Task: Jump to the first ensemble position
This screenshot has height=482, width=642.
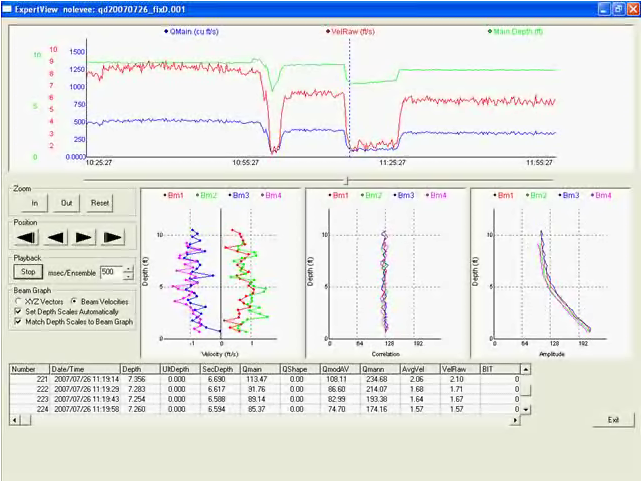Action: pyautogui.click(x=27, y=237)
